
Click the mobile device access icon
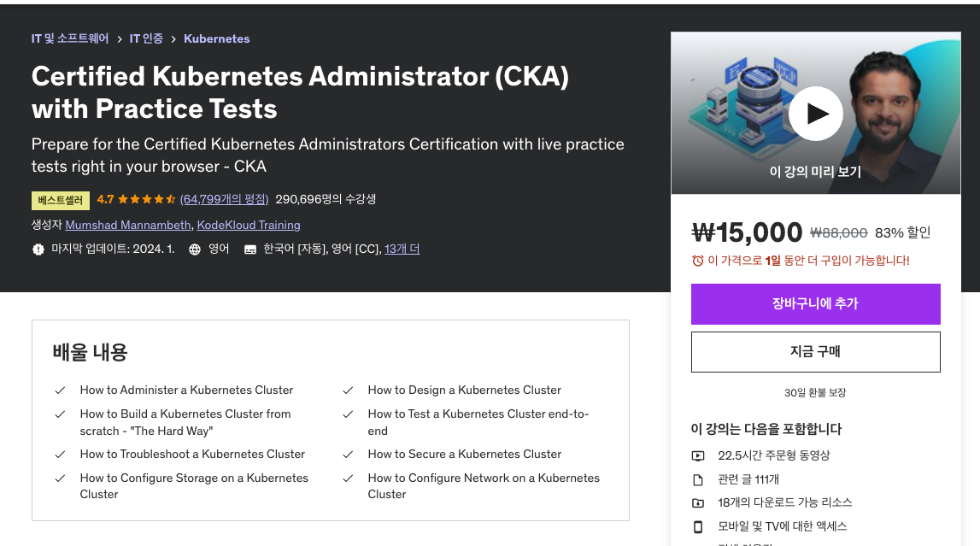click(x=698, y=526)
